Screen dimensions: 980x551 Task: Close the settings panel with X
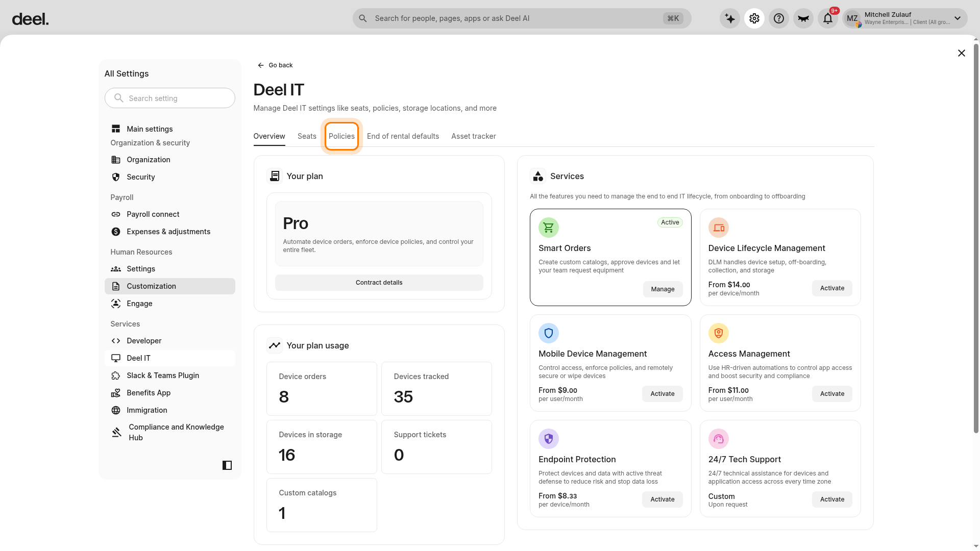962,53
